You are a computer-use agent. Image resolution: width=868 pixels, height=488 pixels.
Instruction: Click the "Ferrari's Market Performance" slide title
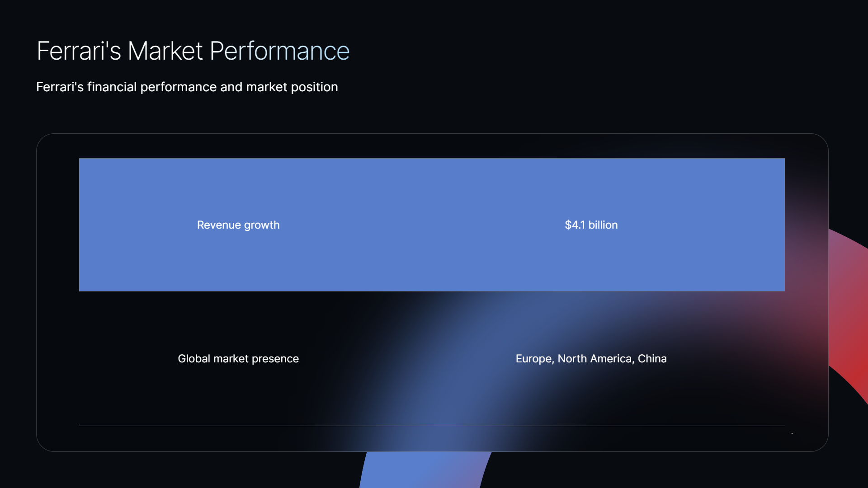click(193, 51)
